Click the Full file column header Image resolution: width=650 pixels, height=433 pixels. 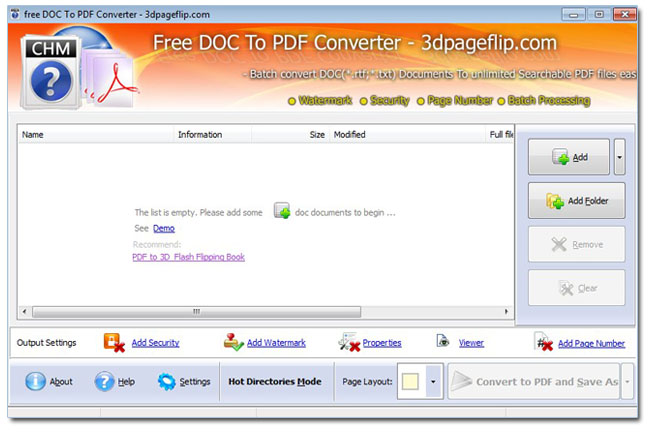pyautogui.click(x=500, y=135)
